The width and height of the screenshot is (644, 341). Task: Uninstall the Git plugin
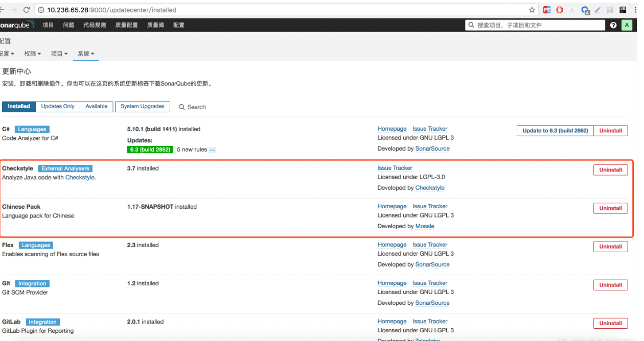pos(611,285)
